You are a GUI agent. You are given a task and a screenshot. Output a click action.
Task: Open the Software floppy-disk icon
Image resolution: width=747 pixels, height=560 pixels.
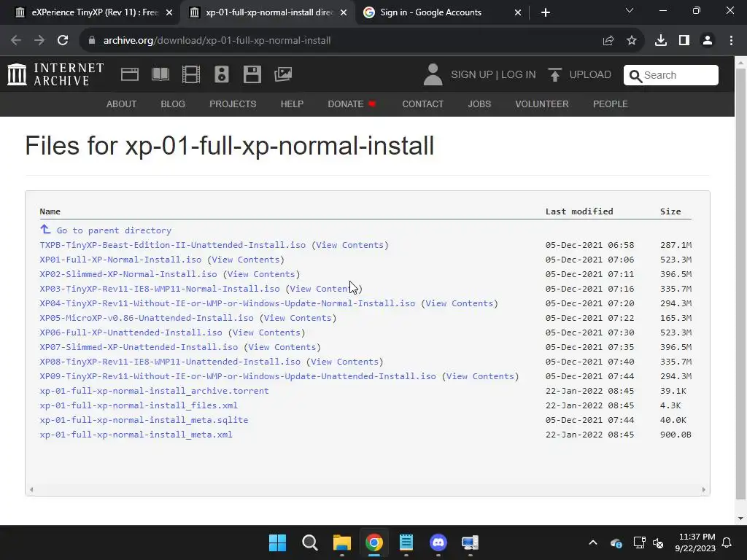tap(252, 74)
